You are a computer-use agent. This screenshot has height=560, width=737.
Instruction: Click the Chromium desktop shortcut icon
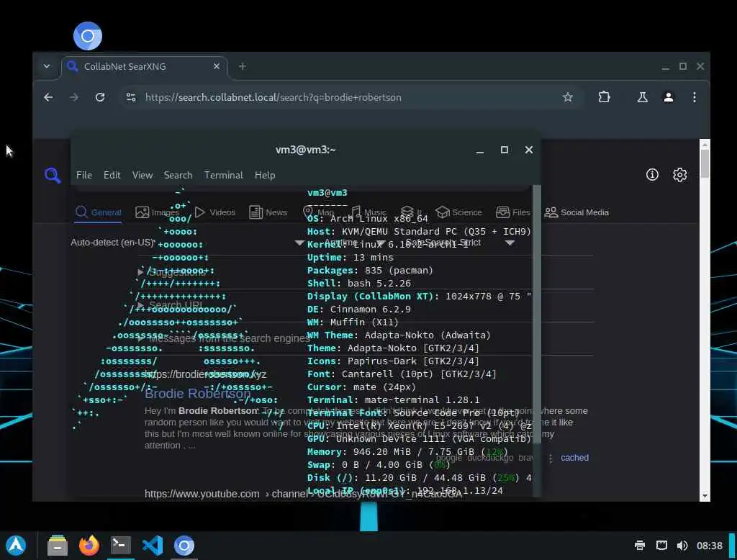87,36
